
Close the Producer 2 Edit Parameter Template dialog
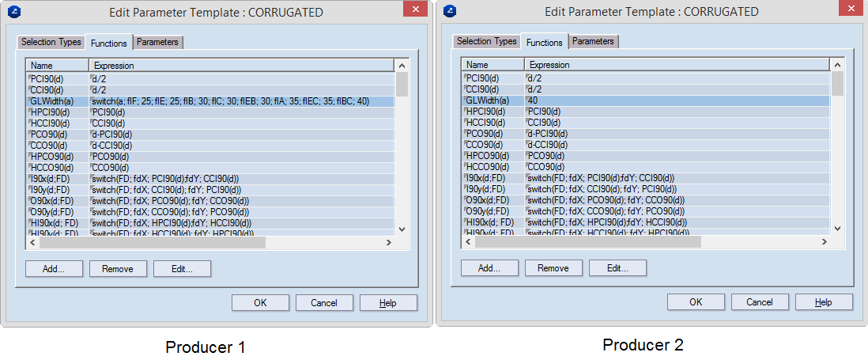850,10
